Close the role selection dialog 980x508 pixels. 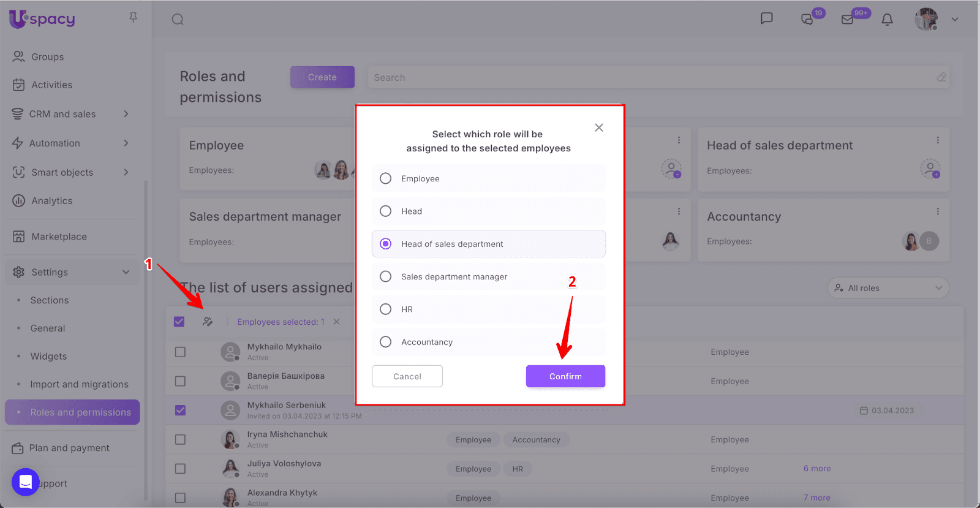tap(599, 127)
